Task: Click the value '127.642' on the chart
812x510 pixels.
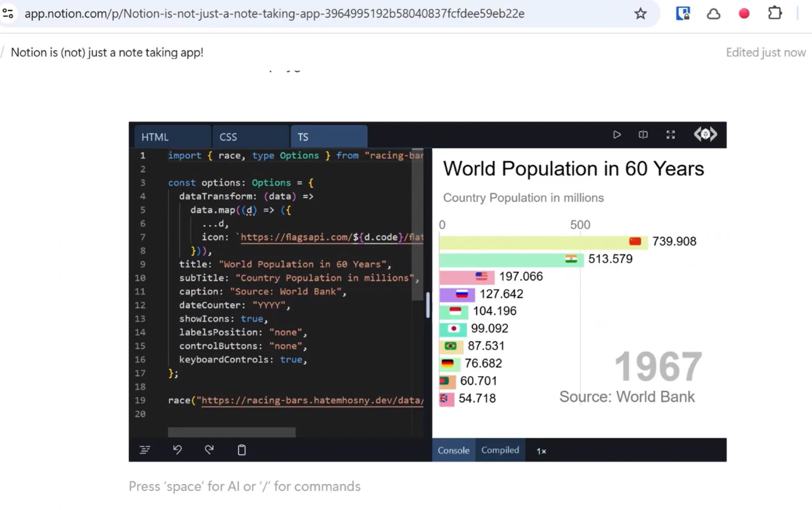Action: [501, 294]
